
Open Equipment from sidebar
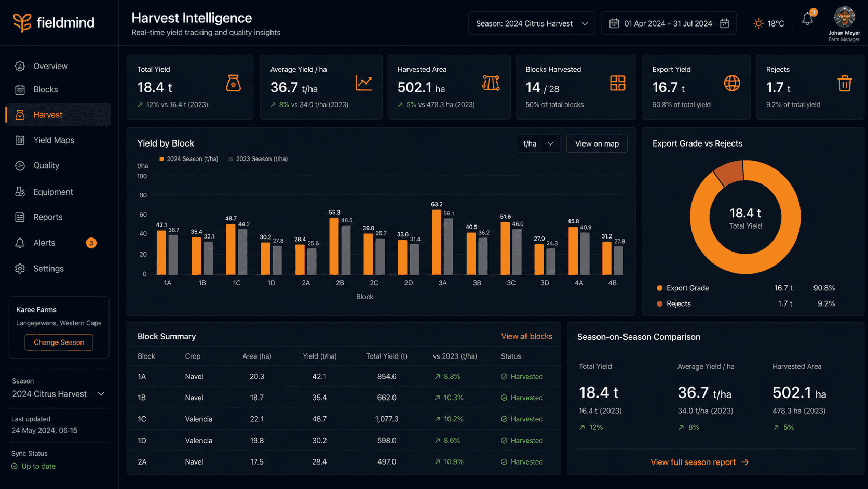(59, 192)
